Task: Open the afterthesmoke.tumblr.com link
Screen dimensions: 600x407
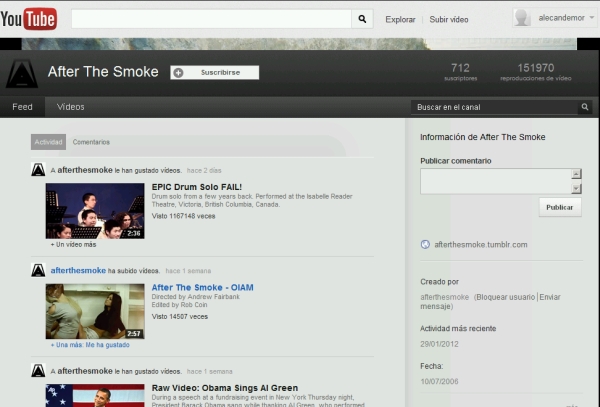Action: 481,244
